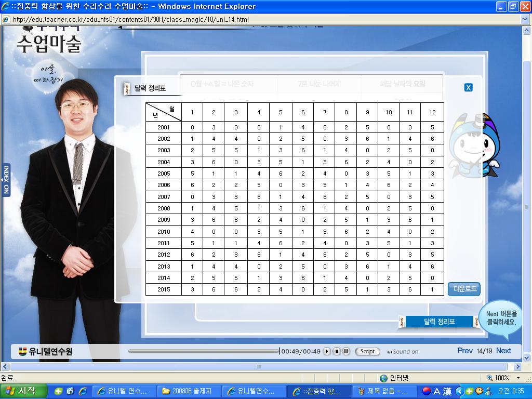The height and width of the screenshot is (399, 532).
Task: Click the 다운로드 download button
Action: click(464, 289)
